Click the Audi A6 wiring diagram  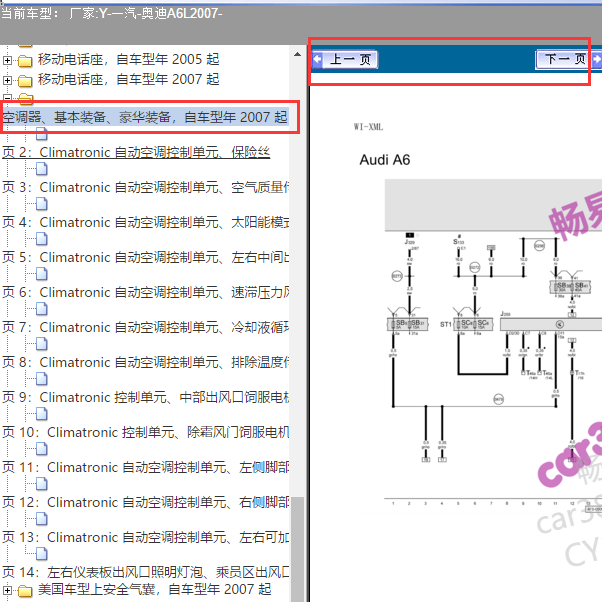pos(493,346)
